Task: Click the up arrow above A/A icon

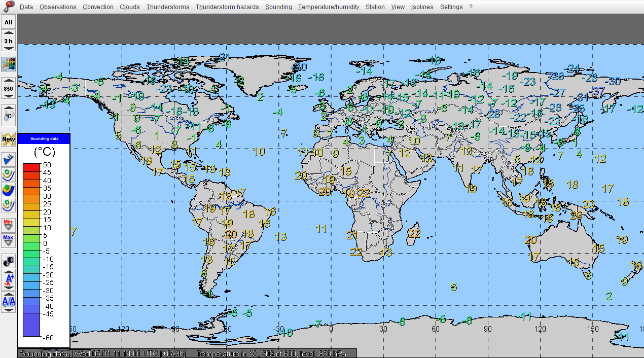Action: tap(9, 294)
